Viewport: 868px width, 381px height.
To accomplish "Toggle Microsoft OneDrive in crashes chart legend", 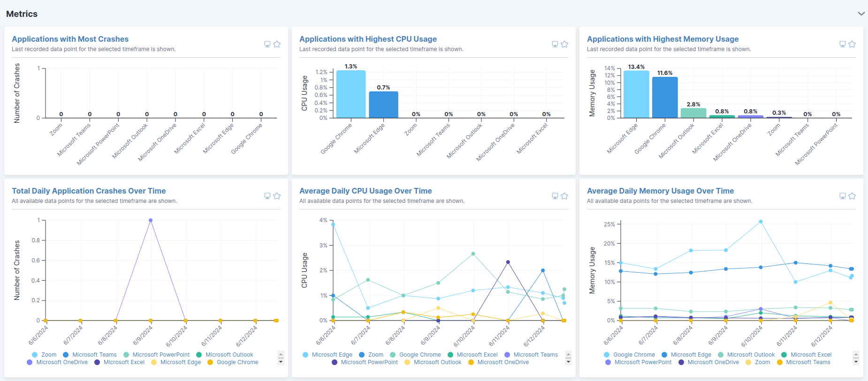I will [x=57, y=362].
